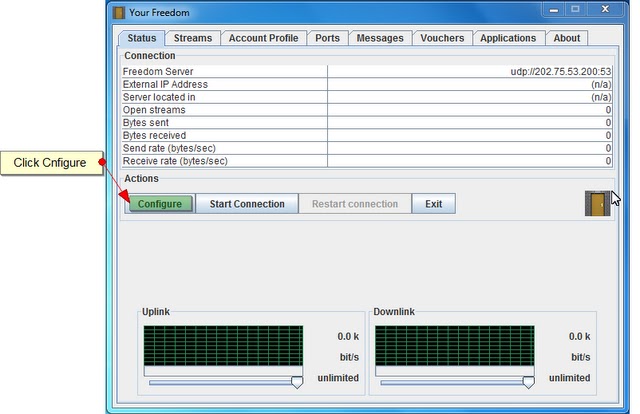Image resolution: width=640 pixels, height=414 pixels.
Task: Click the Exit button
Action: 433,204
